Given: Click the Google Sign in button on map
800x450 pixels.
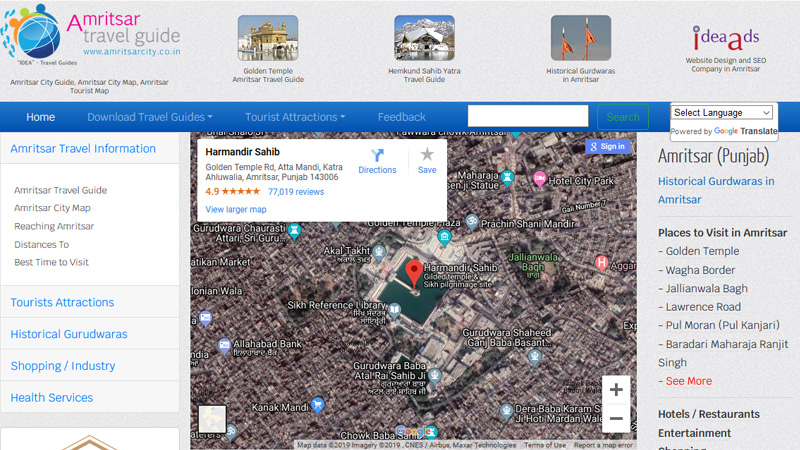Looking at the screenshot, I should coord(608,146).
